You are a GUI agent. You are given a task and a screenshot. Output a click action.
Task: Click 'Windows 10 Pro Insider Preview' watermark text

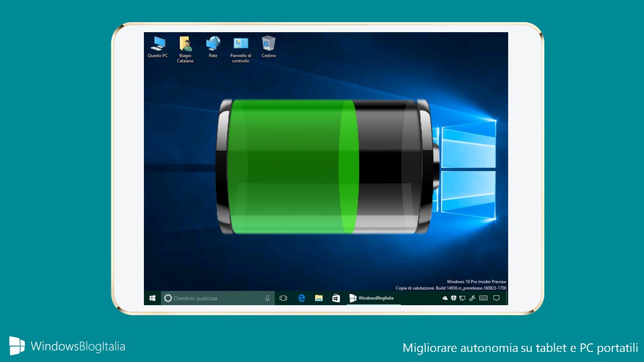point(476,282)
